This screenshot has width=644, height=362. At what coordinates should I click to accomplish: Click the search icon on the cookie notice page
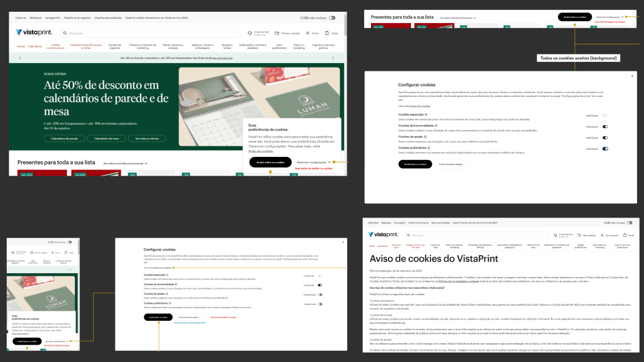(409, 236)
